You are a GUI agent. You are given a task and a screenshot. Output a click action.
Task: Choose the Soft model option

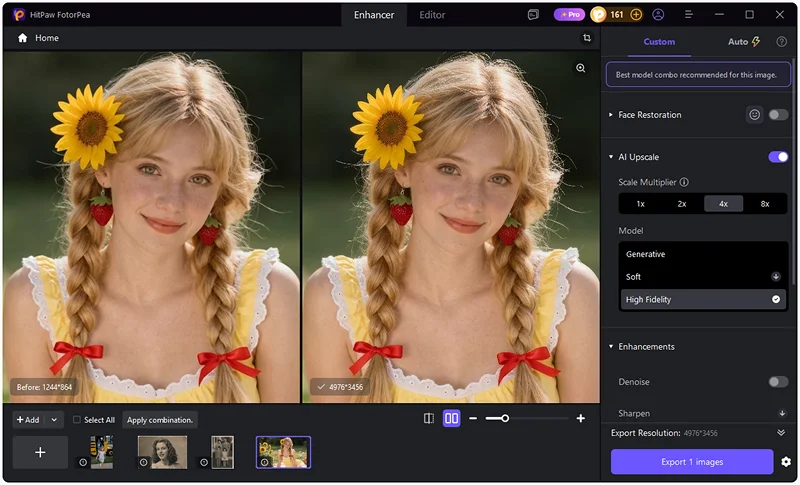click(x=704, y=276)
